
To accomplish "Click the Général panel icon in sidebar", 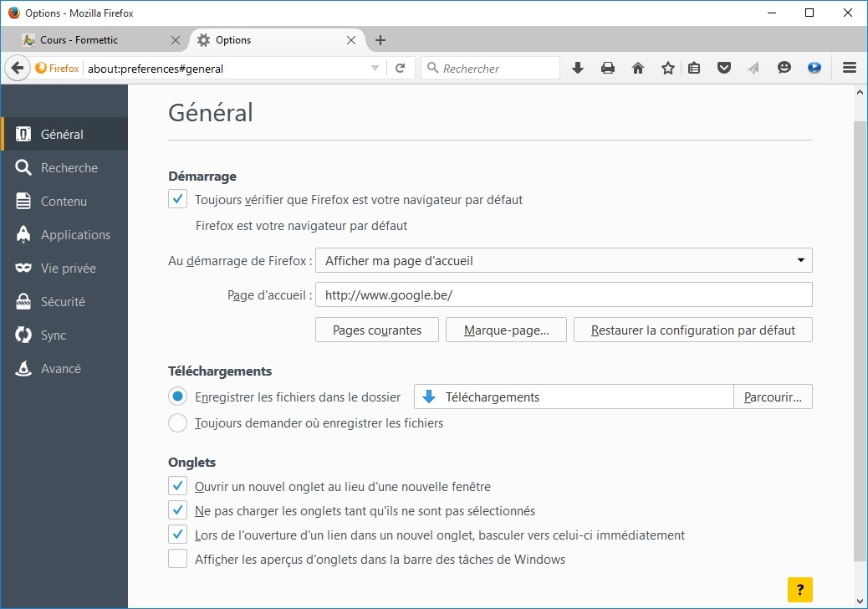I will pyautogui.click(x=23, y=134).
